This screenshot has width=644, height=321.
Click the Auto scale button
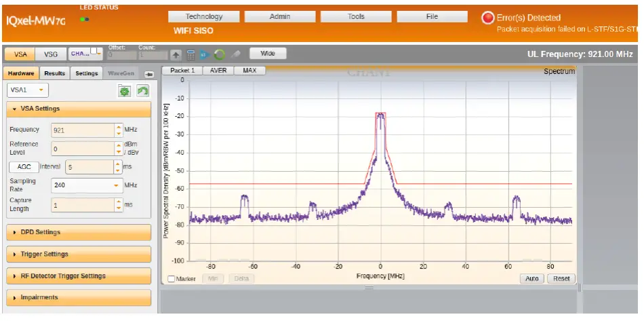point(532,279)
